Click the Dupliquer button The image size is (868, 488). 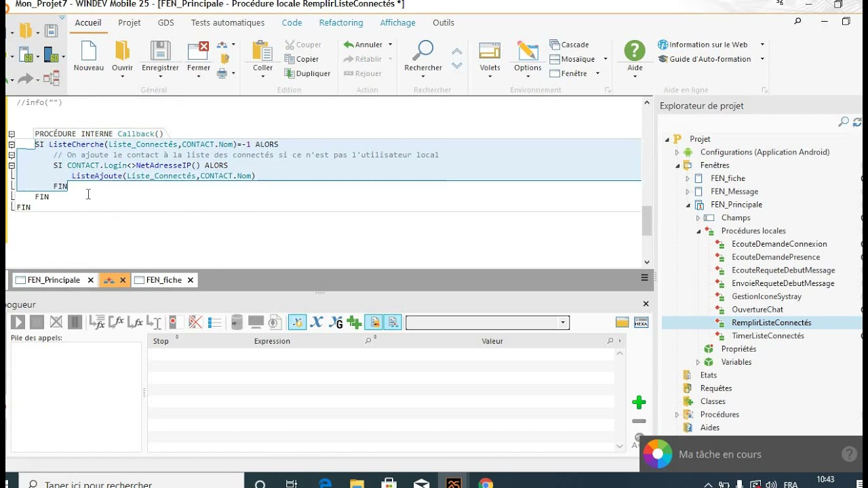(307, 73)
